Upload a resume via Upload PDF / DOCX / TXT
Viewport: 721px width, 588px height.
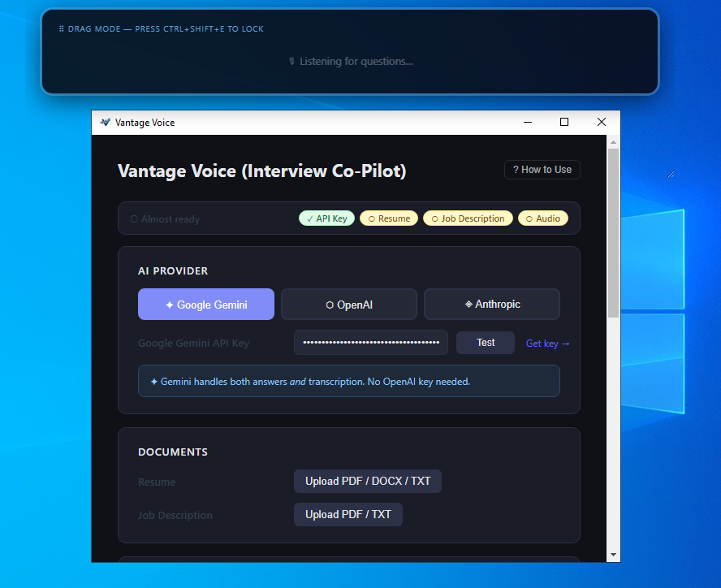[x=367, y=481]
